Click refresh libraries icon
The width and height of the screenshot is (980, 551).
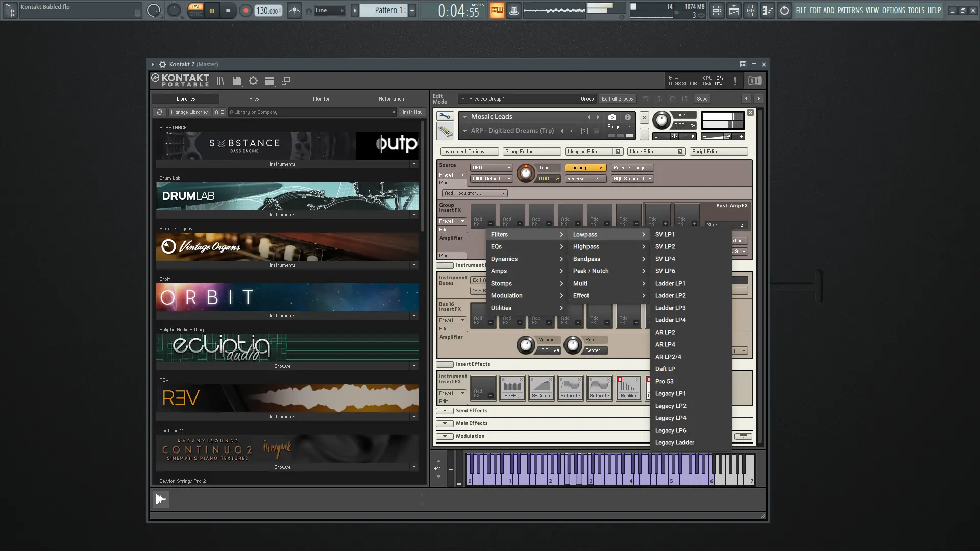(159, 112)
